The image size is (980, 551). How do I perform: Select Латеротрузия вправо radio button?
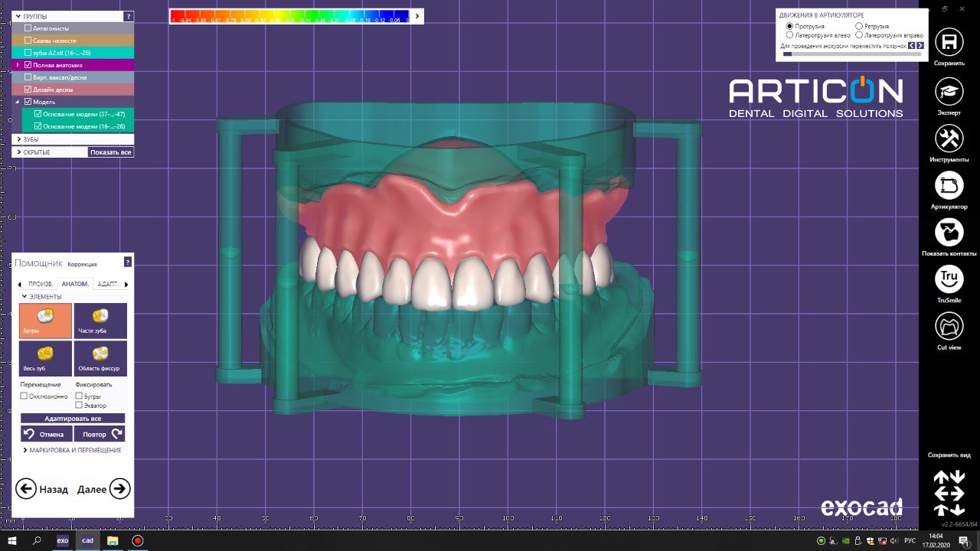point(859,35)
